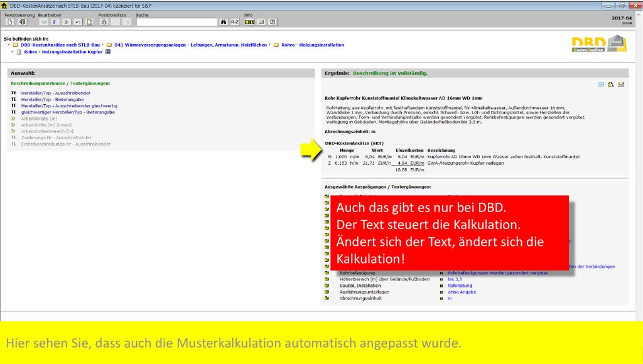Screen dimensions: 643x364
Task: Click the greyed Arbeitsbreite [m] entry
Action: coord(39,119)
